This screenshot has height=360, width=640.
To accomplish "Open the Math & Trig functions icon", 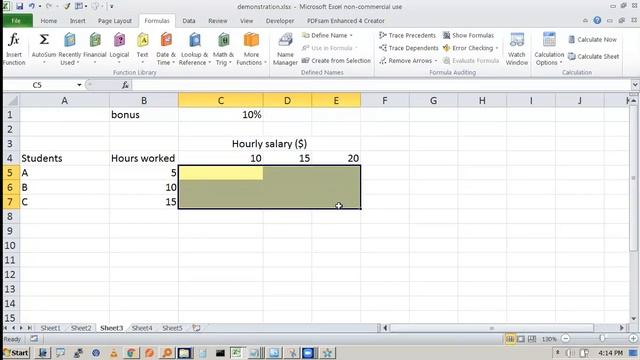I will (223, 40).
